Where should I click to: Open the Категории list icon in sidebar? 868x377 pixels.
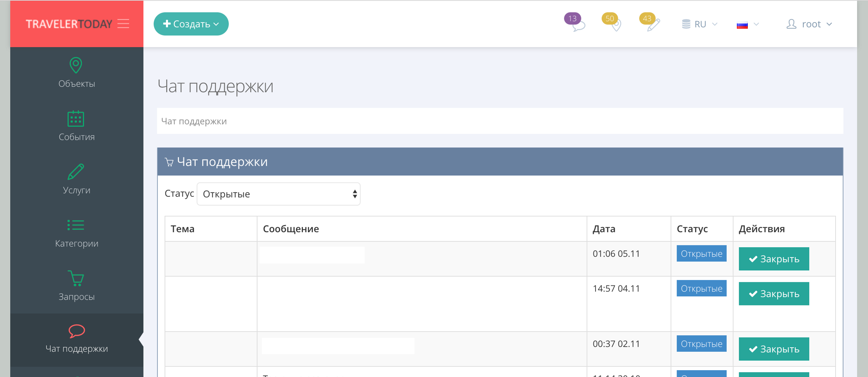[76, 225]
